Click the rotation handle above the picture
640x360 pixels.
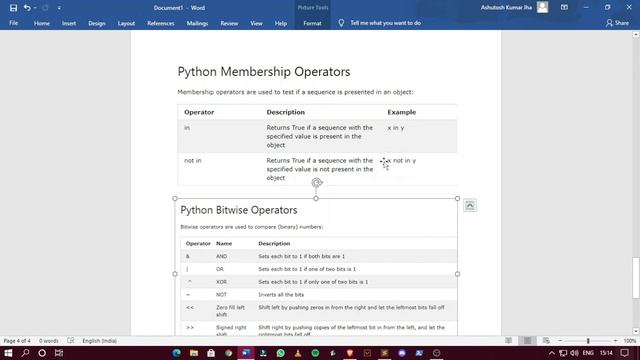(x=317, y=182)
